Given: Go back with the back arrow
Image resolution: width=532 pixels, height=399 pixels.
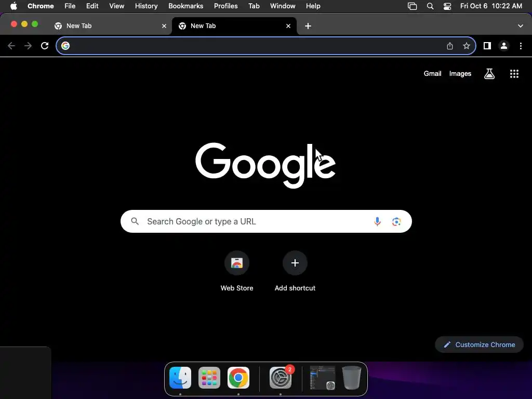Looking at the screenshot, I should pyautogui.click(x=11, y=46).
